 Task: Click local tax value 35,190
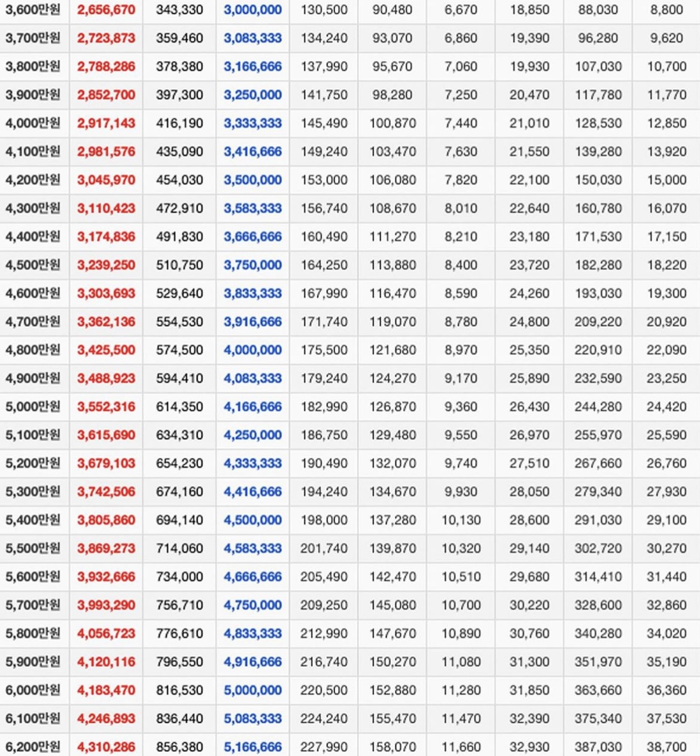666,662
